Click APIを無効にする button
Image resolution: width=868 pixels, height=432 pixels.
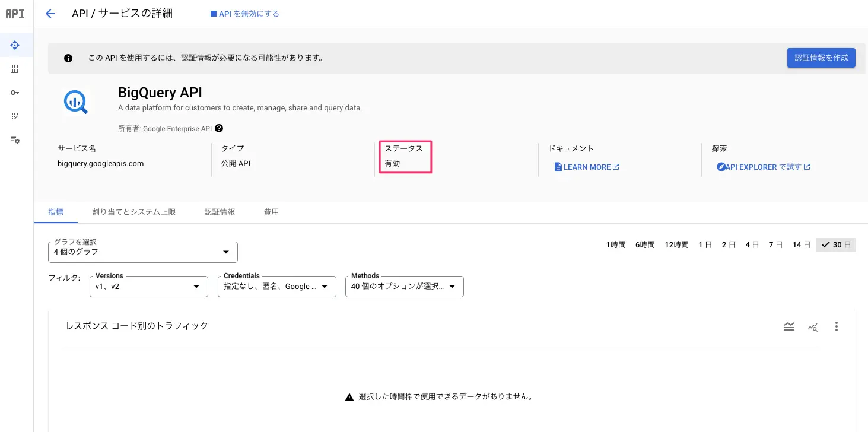click(244, 14)
